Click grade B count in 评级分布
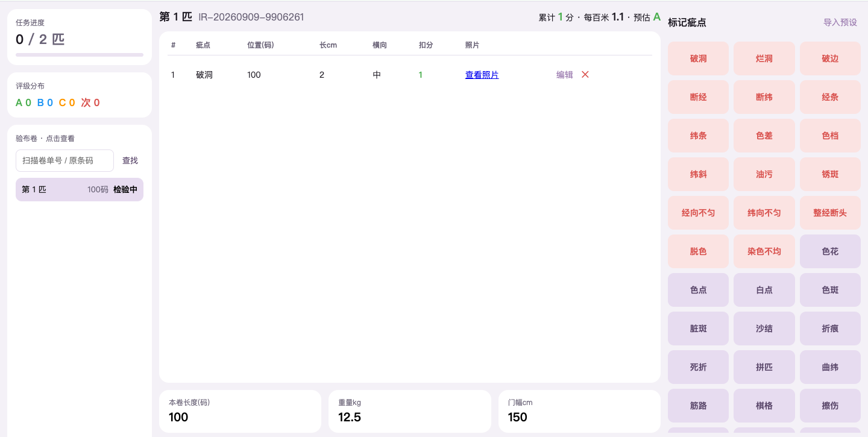 click(45, 102)
